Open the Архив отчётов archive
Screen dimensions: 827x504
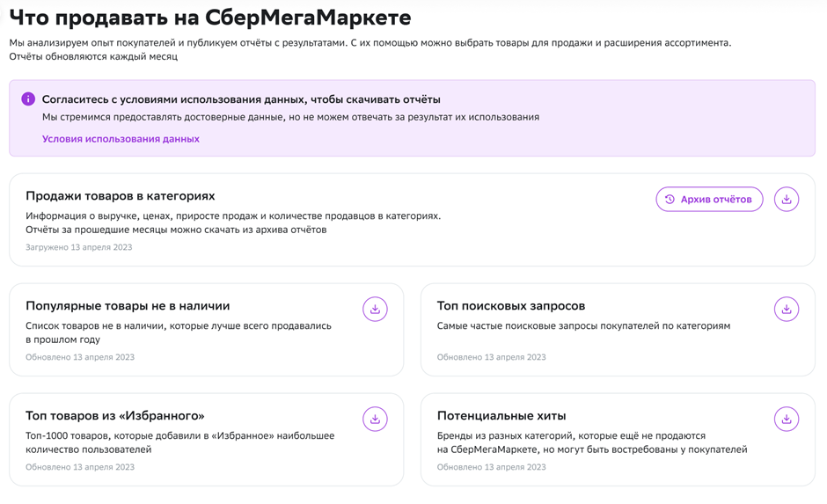(709, 200)
